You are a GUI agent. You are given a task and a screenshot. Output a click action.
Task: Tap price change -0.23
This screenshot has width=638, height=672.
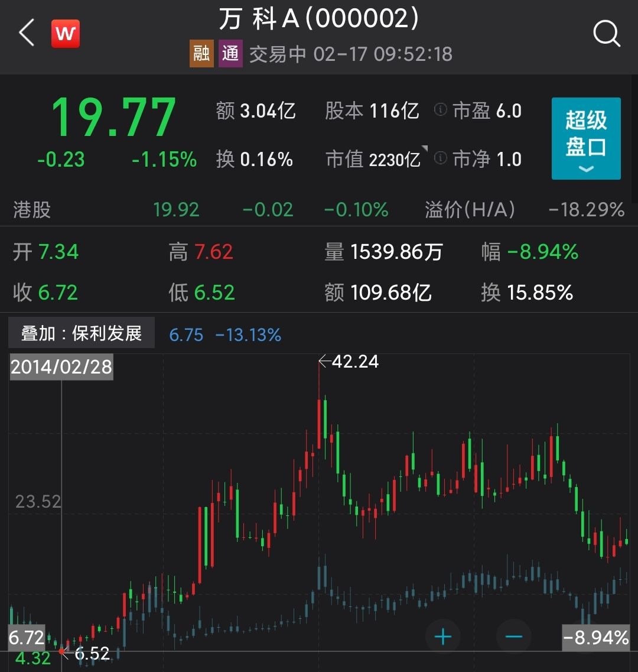[x=61, y=160]
